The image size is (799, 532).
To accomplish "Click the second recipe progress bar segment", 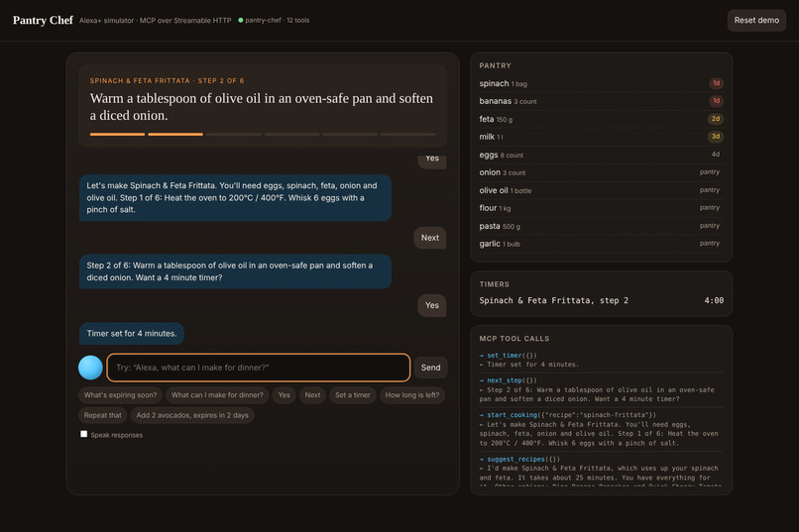I will 175,135.
